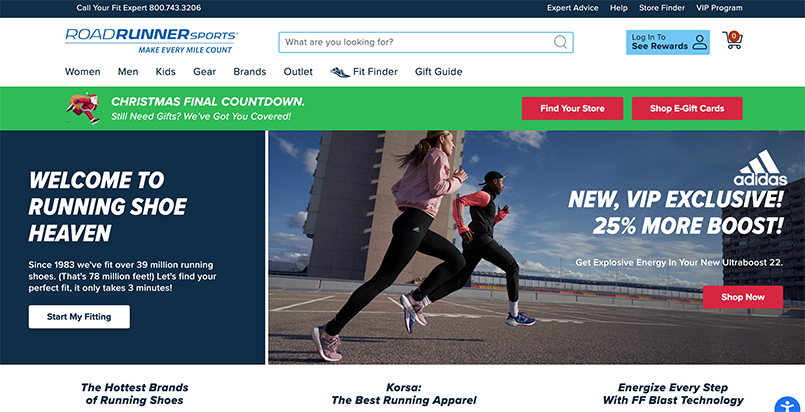Screen dimensions: 805x412
Task: Click 'Welcome to Running Shoe Heaven' headline
Action: (x=107, y=206)
